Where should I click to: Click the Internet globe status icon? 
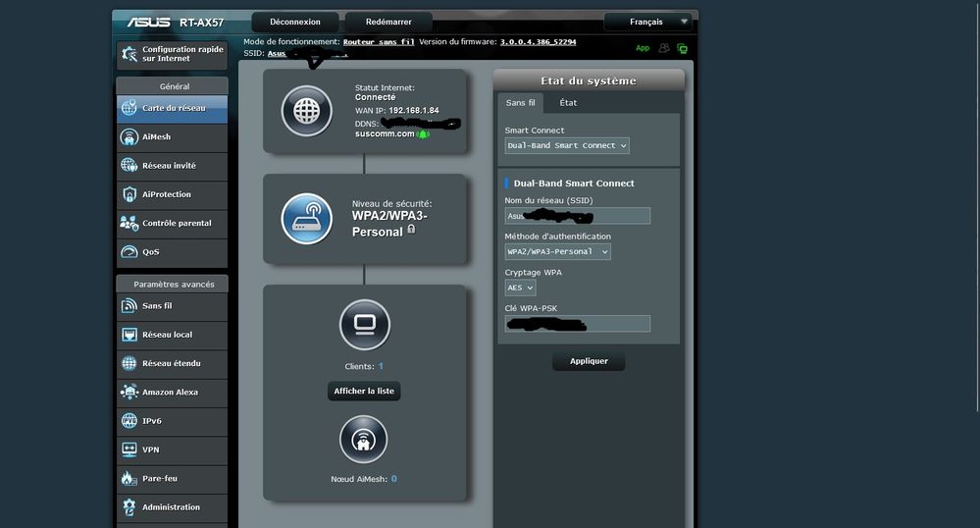[307, 110]
